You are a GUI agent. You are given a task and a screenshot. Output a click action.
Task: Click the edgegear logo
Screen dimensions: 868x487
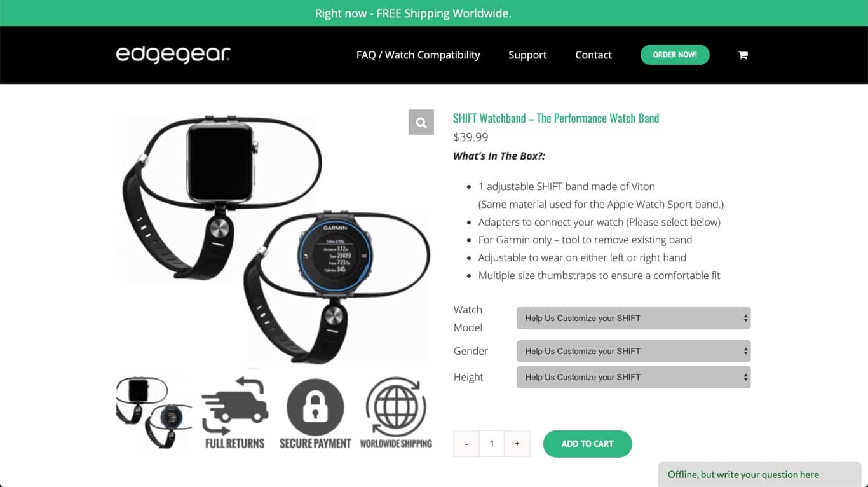(173, 55)
